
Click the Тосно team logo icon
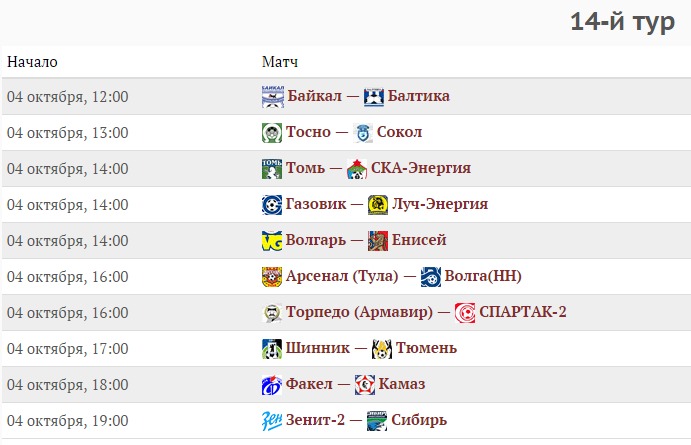pos(272,133)
